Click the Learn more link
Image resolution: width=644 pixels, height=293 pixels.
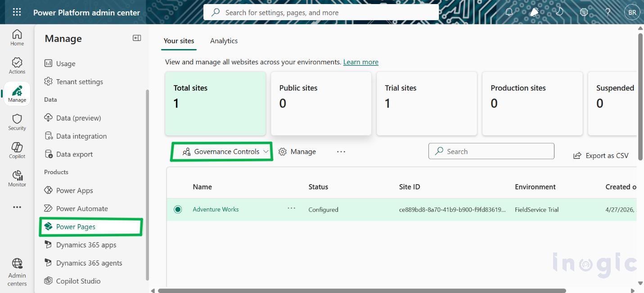click(361, 62)
